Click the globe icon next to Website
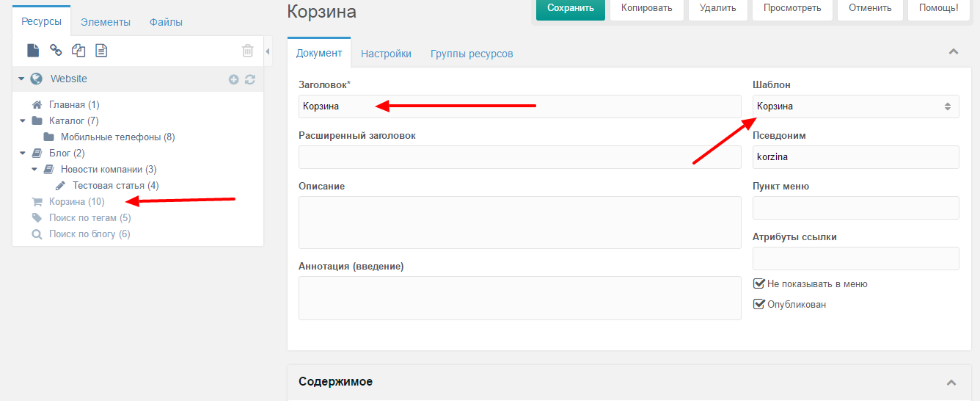The height and width of the screenshot is (401, 980). coord(36,79)
